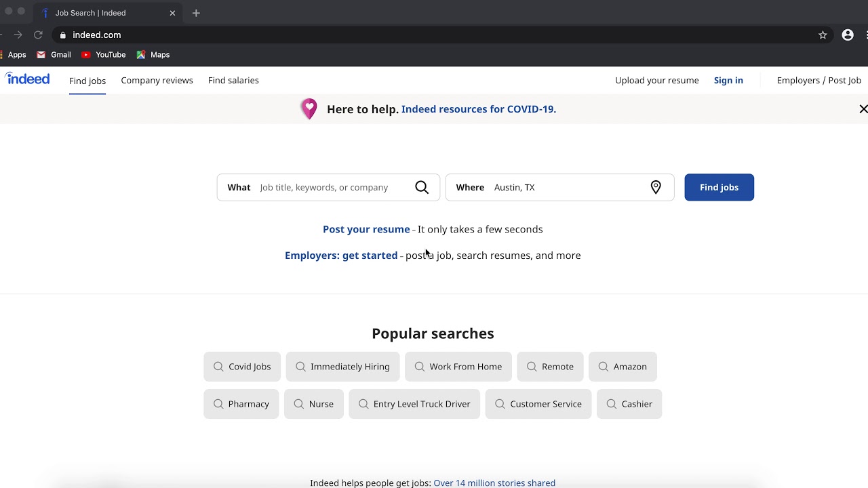Choose the Entry Level Truck Driver search
The width and height of the screenshot is (868, 488).
414,404
